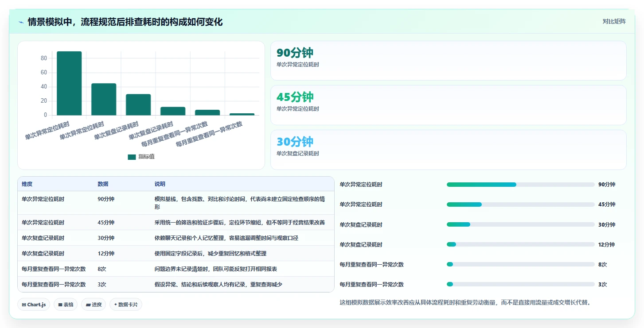Click the table row 使用固定字段记录后

[176, 253]
